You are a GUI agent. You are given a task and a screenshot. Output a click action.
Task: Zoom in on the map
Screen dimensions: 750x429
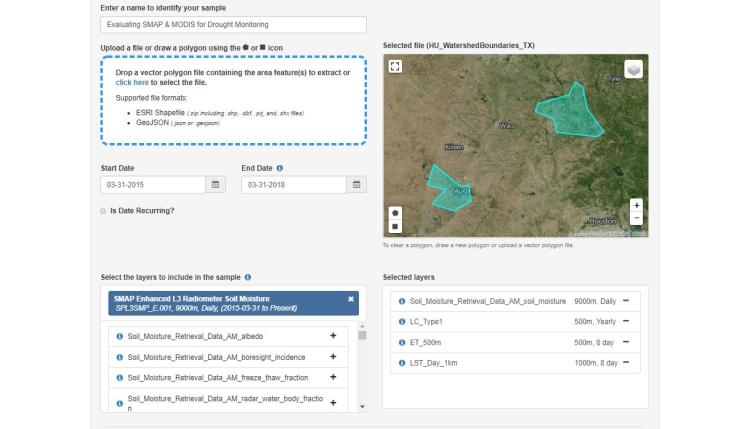pos(636,205)
